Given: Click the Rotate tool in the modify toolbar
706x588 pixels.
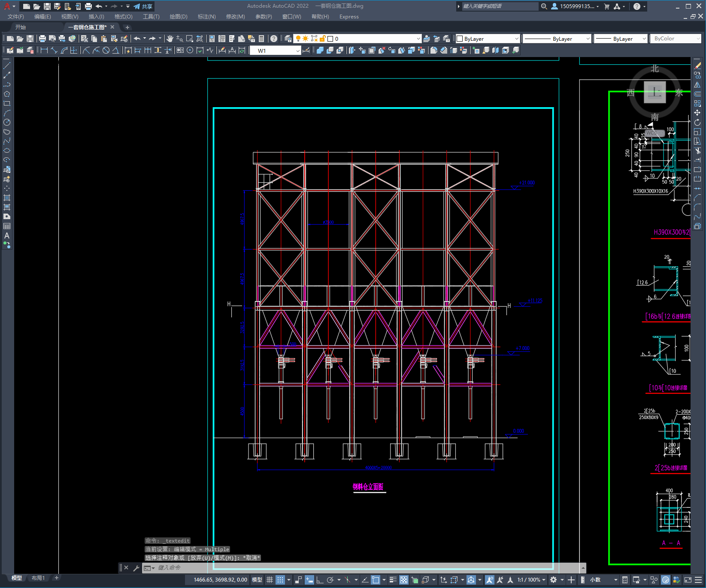Looking at the screenshot, I should tap(697, 122).
